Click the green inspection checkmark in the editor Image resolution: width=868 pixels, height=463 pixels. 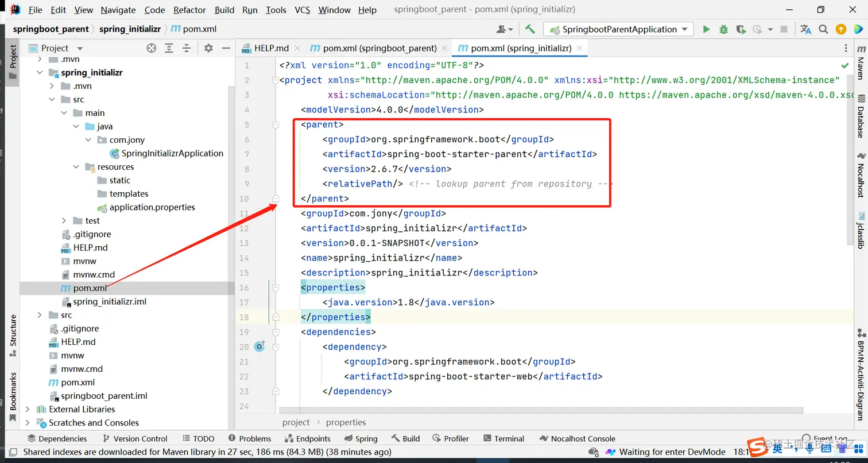(x=845, y=66)
